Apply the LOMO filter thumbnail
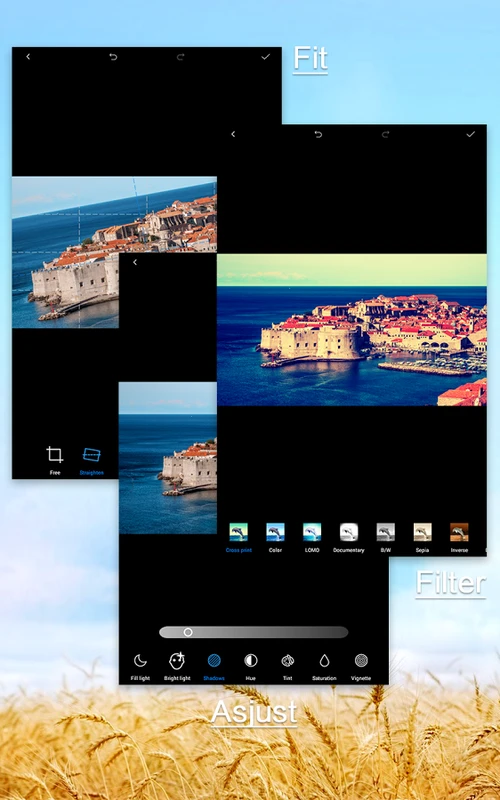The height and width of the screenshot is (800, 500). click(x=312, y=532)
